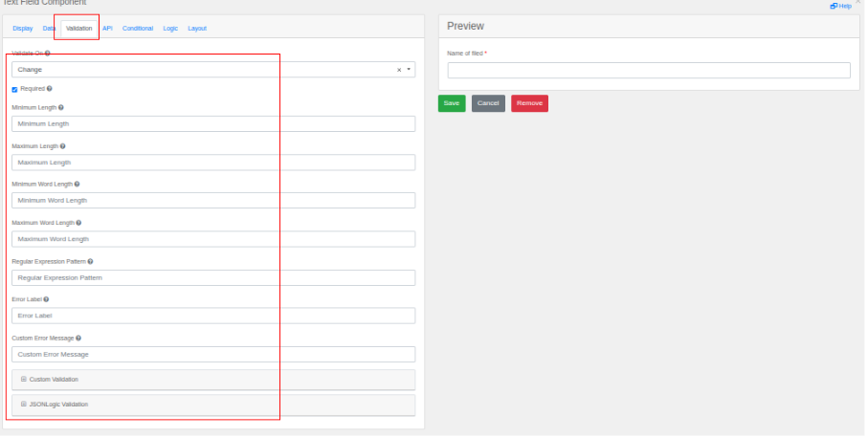
Task: Focus the Name of filed preview input
Action: [x=649, y=70]
